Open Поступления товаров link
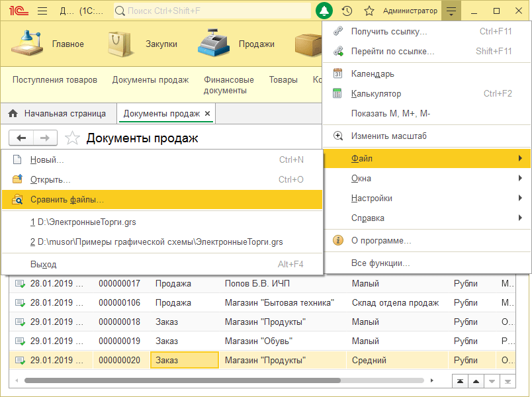Image resolution: width=532 pixels, height=397 pixels. click(x=55, y=80)
